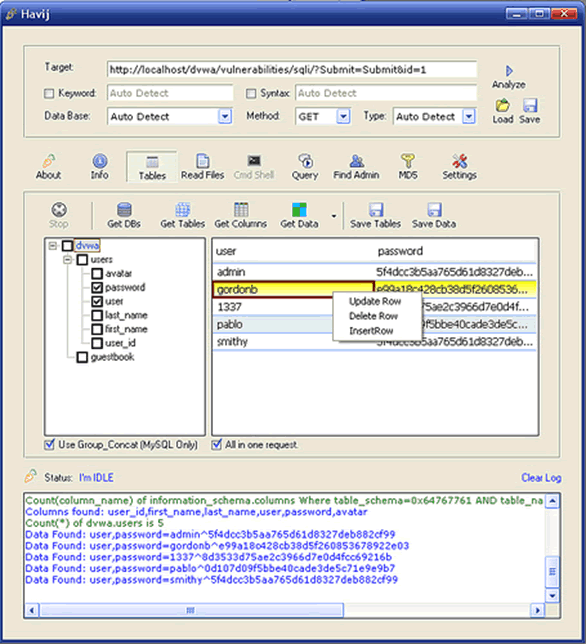Select the pablo row
Viewport: 586px width, 644px height.
click(x=375, y=324)
